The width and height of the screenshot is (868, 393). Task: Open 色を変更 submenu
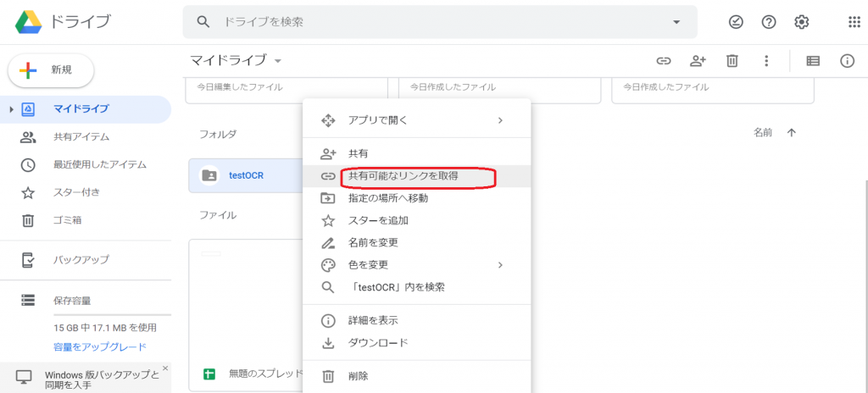click(417, 264)
